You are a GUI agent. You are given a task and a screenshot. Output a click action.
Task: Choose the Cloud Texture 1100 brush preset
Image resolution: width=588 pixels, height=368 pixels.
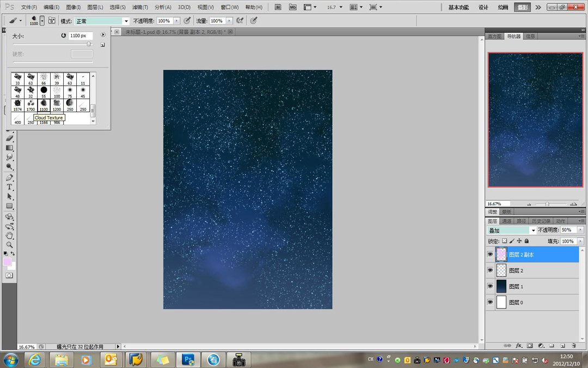tap(44, 105)
